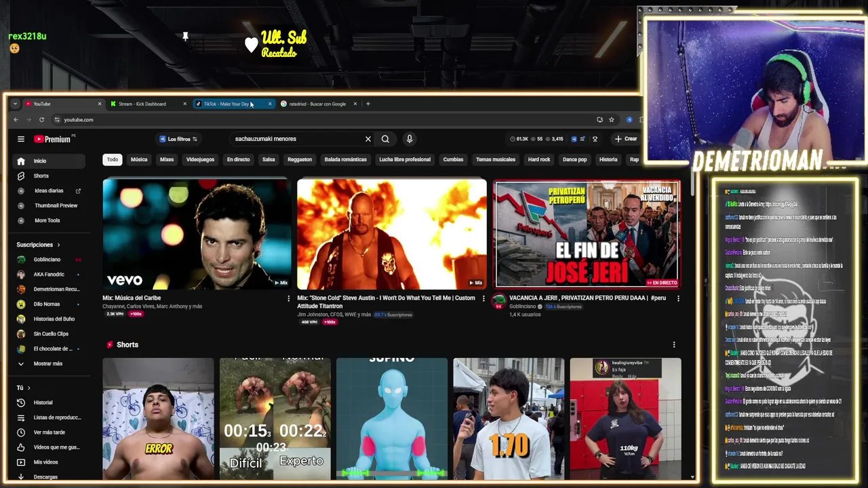Select the Cumbias filter chip
Viewport: 868px width, 488px height.
(x=453, y=159)
